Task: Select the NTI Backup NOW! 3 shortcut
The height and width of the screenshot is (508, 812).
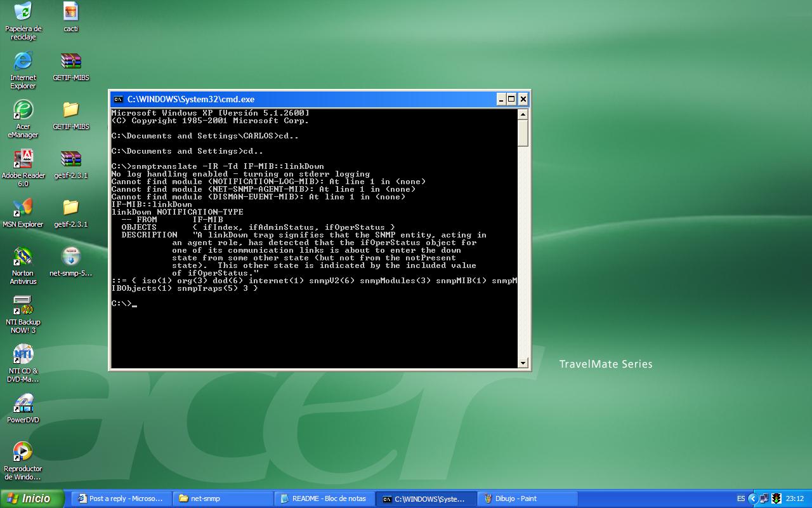Action: [x=23, y=314]
